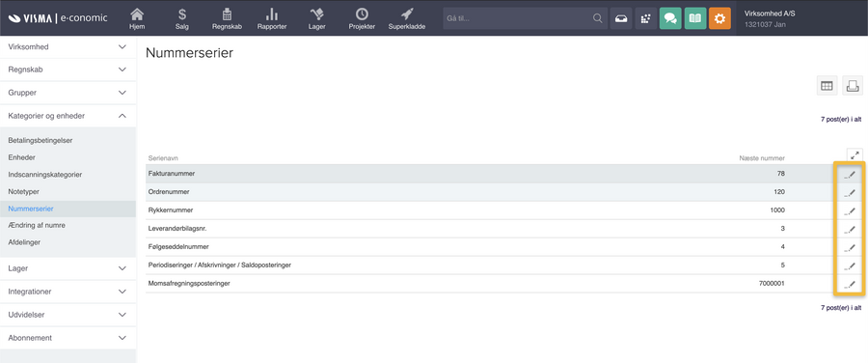Image resolution: width=868 pixels, height=363 pixels.
Task: Edit the Fakturanummer row pencil icon
Action: (x=850, y=175)
